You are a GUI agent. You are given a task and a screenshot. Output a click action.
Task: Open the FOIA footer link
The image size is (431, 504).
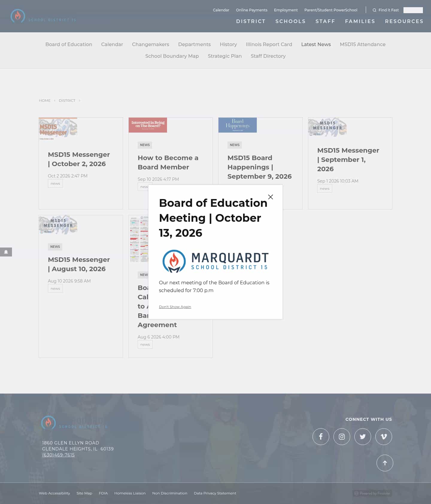103,493
